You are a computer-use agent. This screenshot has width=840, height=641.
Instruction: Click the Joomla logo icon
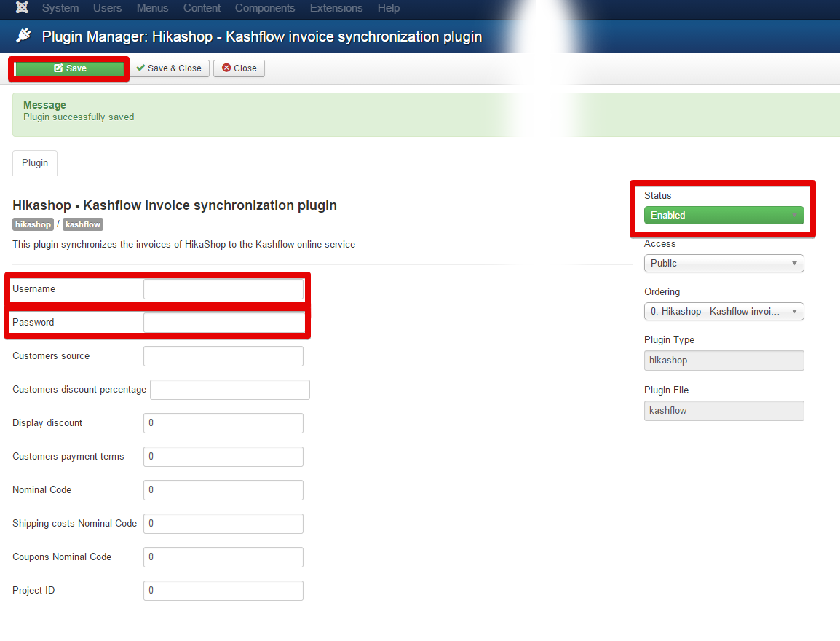click(x=22, y=7)
